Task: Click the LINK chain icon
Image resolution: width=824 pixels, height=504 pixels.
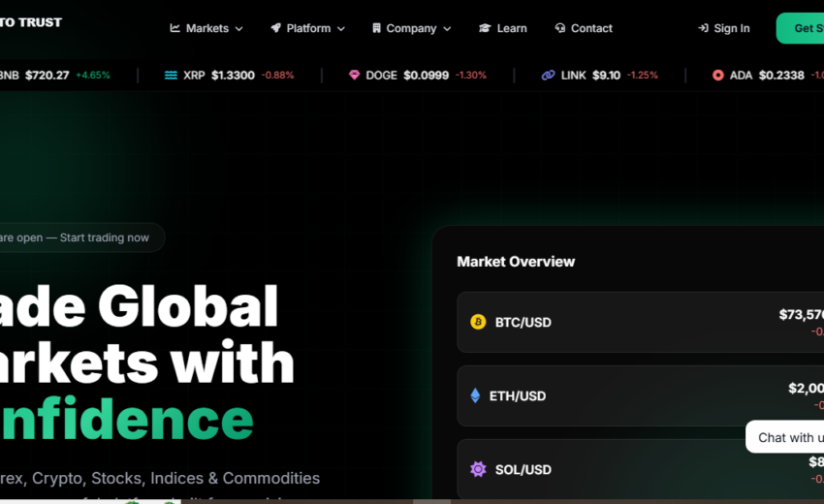Action: [548, 76]
